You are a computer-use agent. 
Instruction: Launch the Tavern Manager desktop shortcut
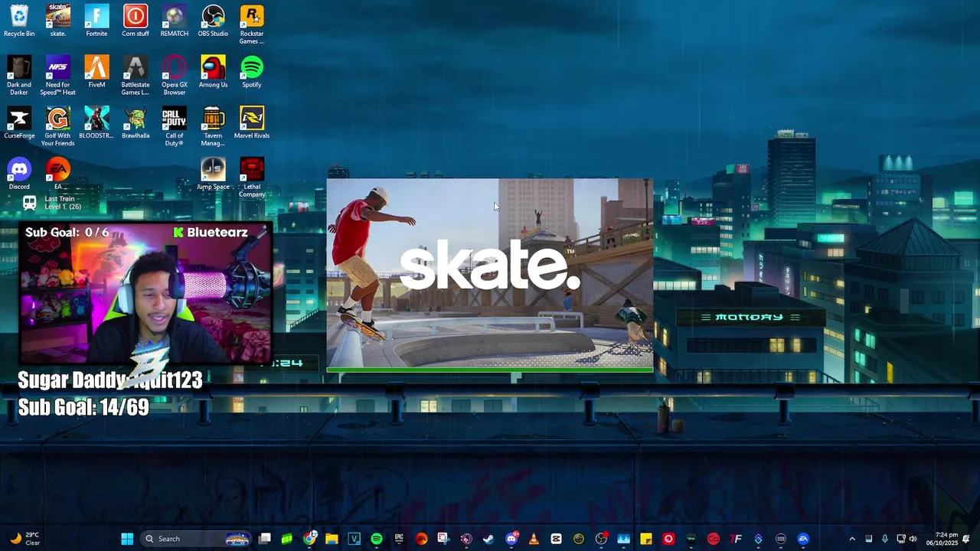coord(213,126)
